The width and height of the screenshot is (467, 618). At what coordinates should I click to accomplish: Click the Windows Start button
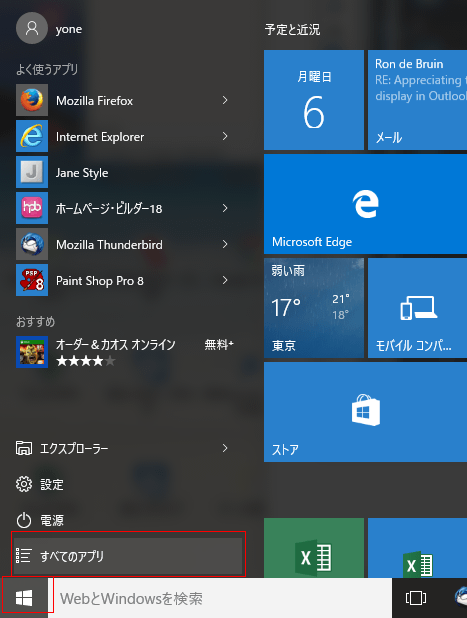pos(24,598)
